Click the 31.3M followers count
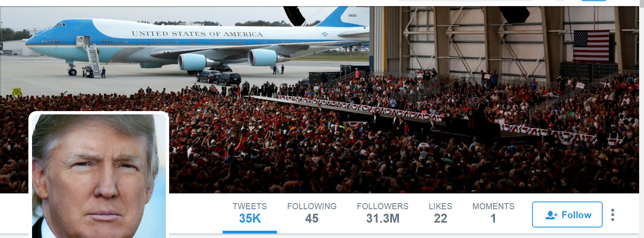The height and width of the screenshot is (238, 644). click(383, 219)
